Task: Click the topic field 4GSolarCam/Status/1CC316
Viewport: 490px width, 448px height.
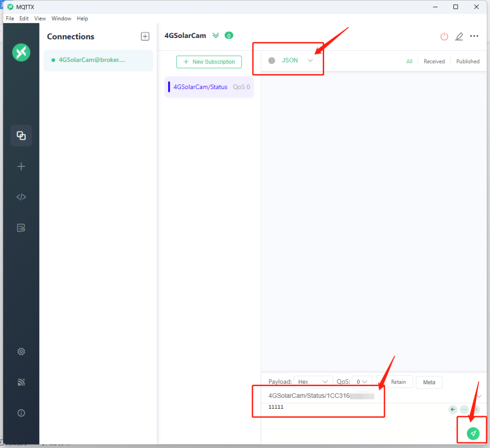Action: coord(372,396)
